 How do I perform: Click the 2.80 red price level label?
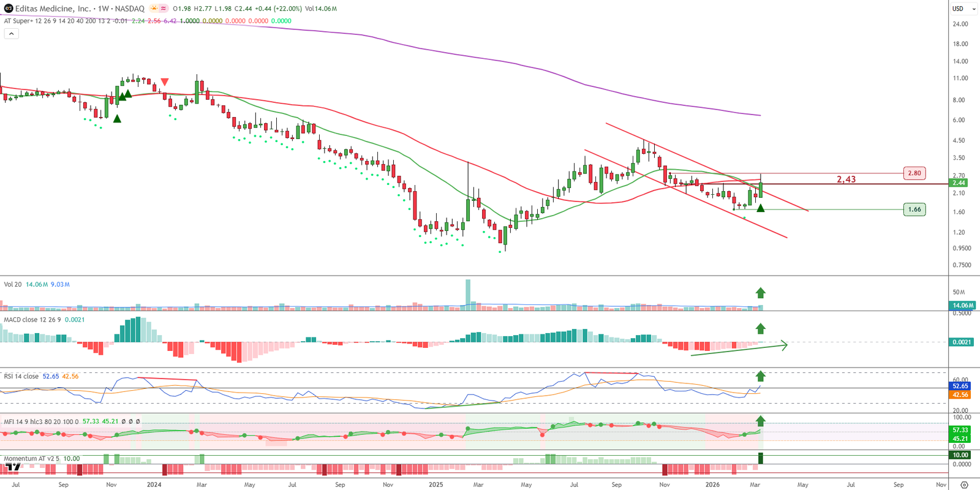click(x=914, y=173)
